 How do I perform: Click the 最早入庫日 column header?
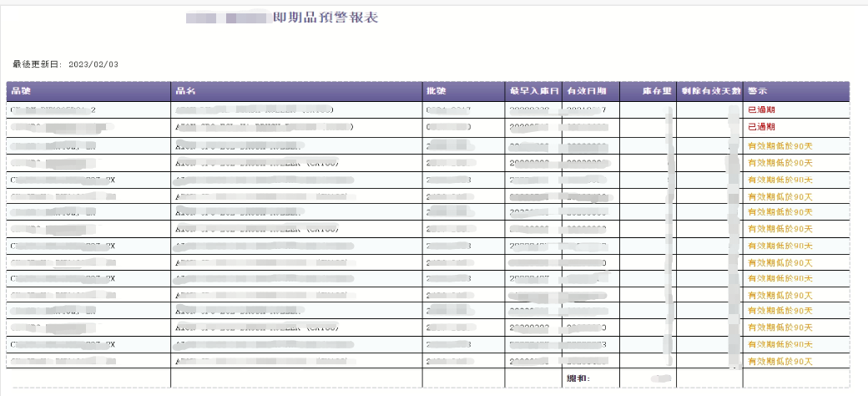click(x=532, y=90)
